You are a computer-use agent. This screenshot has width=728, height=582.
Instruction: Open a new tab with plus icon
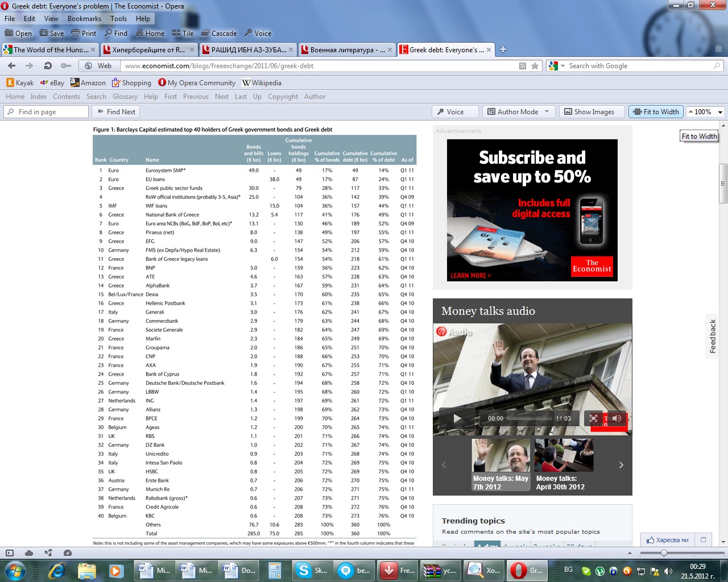coord(503,49)
